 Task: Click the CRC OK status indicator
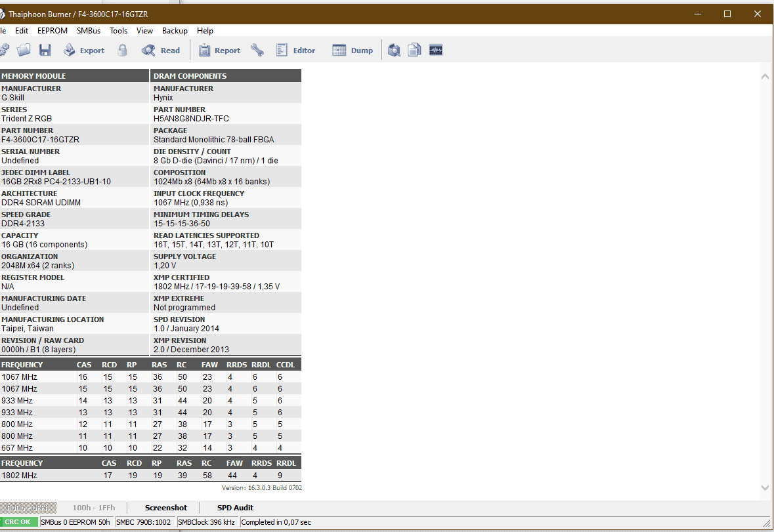click(x=18, y=522)
